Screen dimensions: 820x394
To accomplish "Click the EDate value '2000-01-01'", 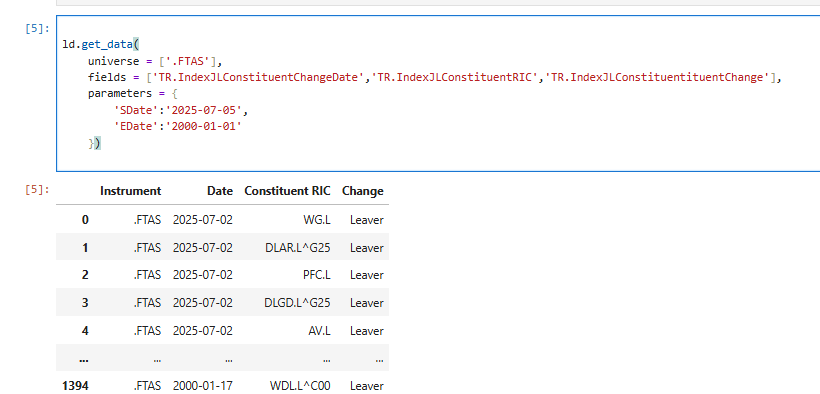I will pyautogui.click(x=204, y=127).
